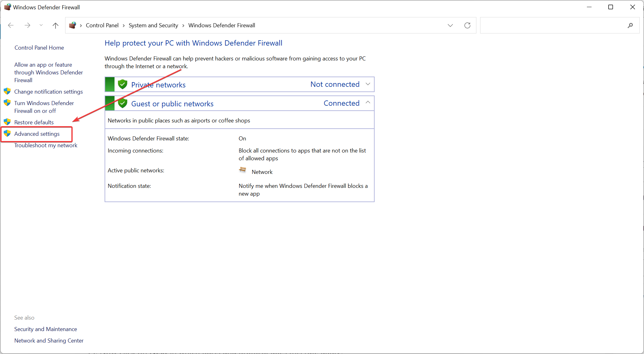
Task: Click Windows Defender Firewall breadcrumb item
Action: click(x=222, y=25)
